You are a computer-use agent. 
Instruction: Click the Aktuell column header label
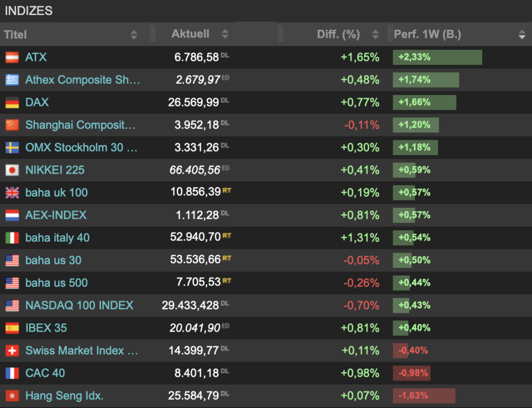click(190, 34)
